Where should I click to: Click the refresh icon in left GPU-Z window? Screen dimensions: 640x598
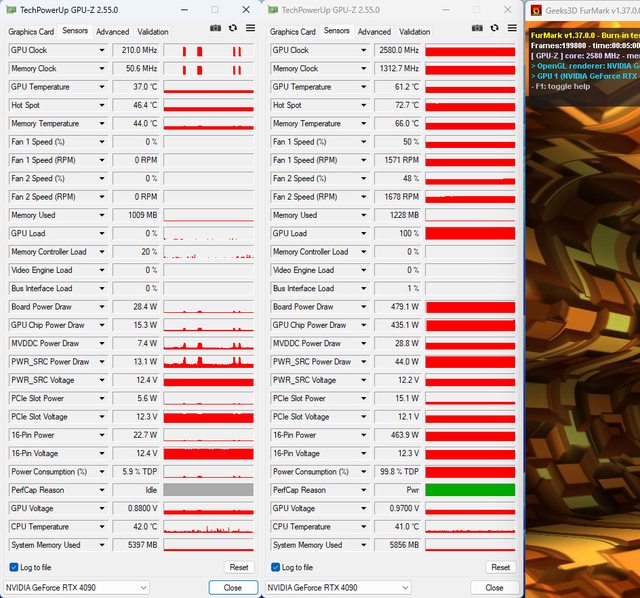click(232, 30)
